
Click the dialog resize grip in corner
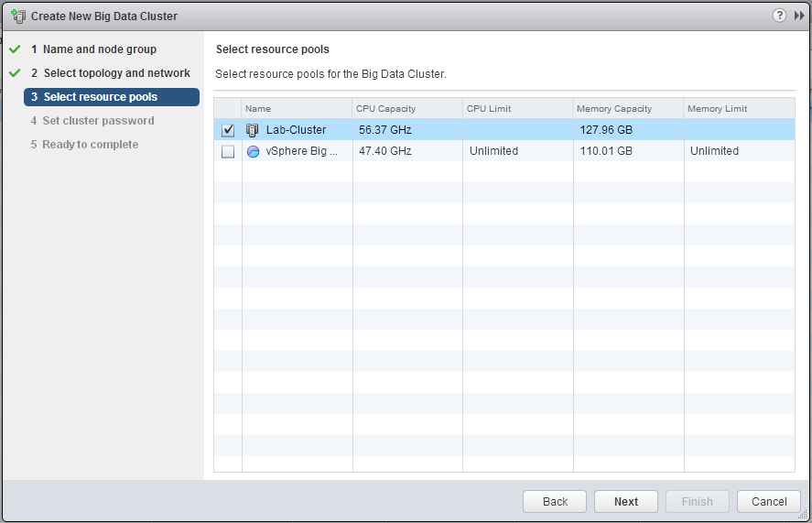[804, 515]
